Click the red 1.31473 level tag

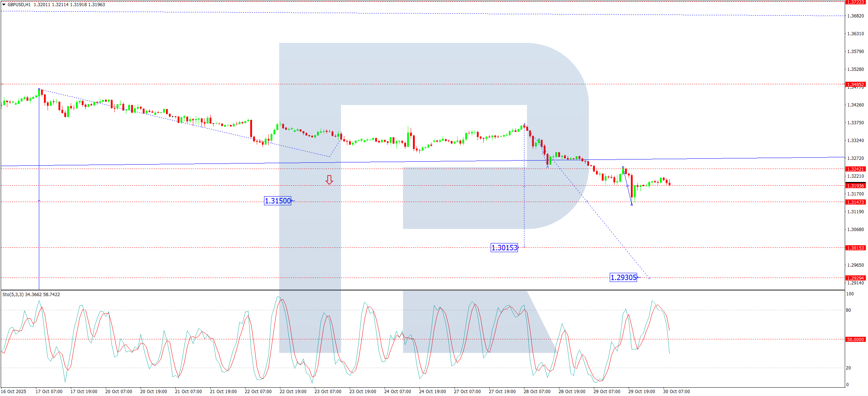(856, 202)
